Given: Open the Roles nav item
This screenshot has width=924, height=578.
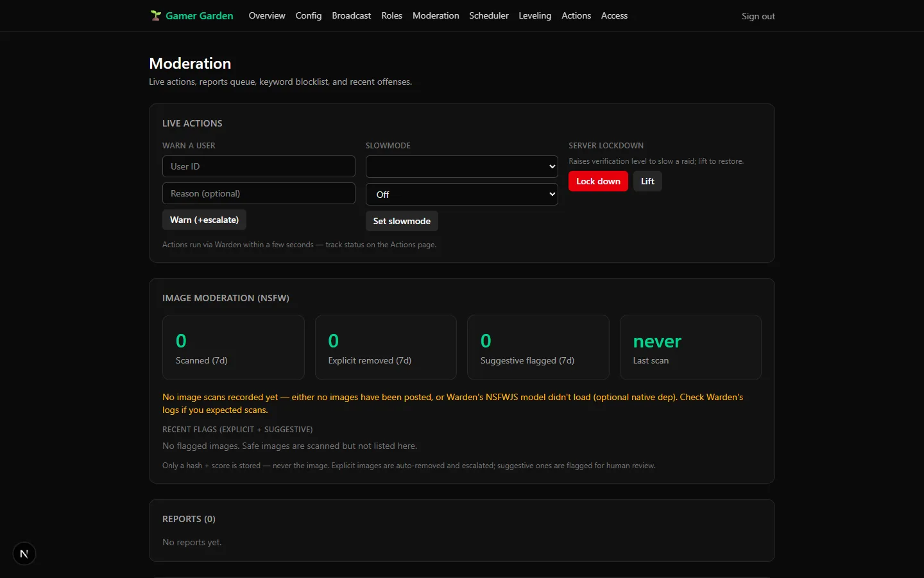Looking at the screenshot, I should coord(391,15).
